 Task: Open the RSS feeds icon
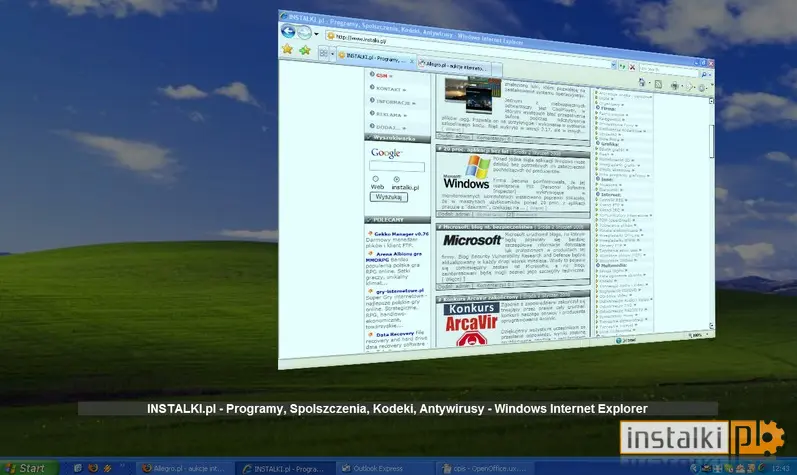click(659, 84)
